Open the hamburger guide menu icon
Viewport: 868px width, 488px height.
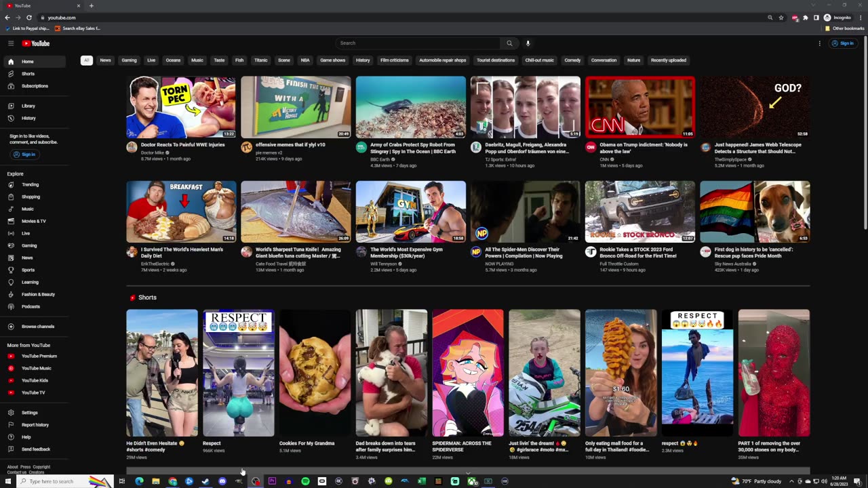(x=11, y=43)
